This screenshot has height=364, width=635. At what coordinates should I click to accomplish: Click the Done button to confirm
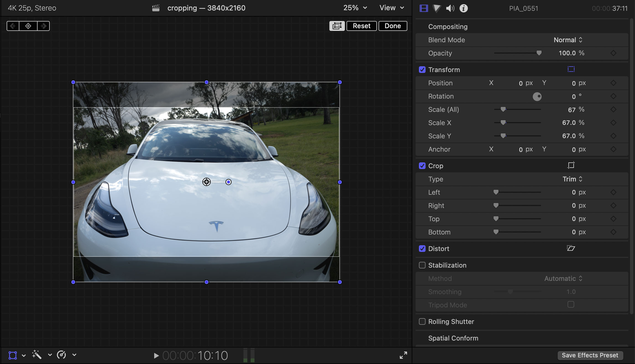click(392, 26)
